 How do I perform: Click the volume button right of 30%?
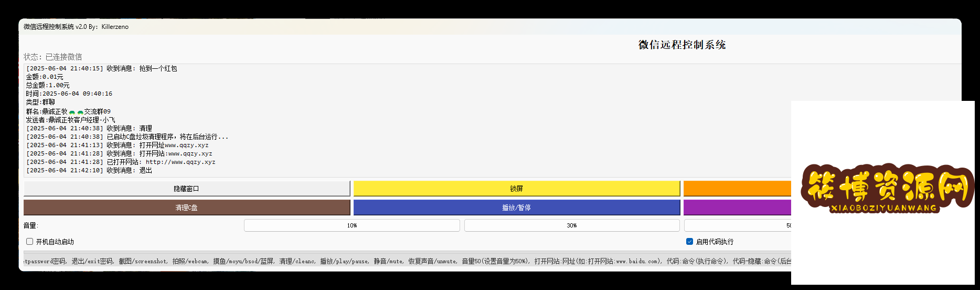tap(738, 225)
